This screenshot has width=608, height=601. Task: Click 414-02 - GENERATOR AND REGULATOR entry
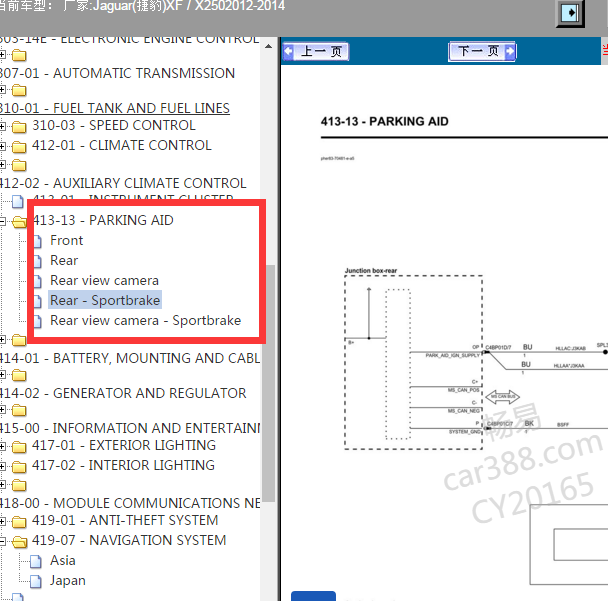123,393
